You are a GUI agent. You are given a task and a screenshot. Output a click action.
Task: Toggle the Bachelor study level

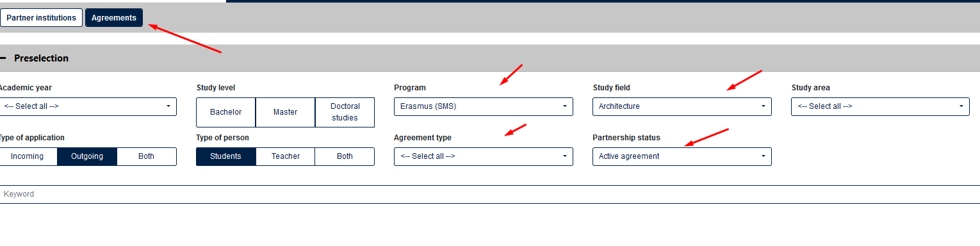pos(225,112)
